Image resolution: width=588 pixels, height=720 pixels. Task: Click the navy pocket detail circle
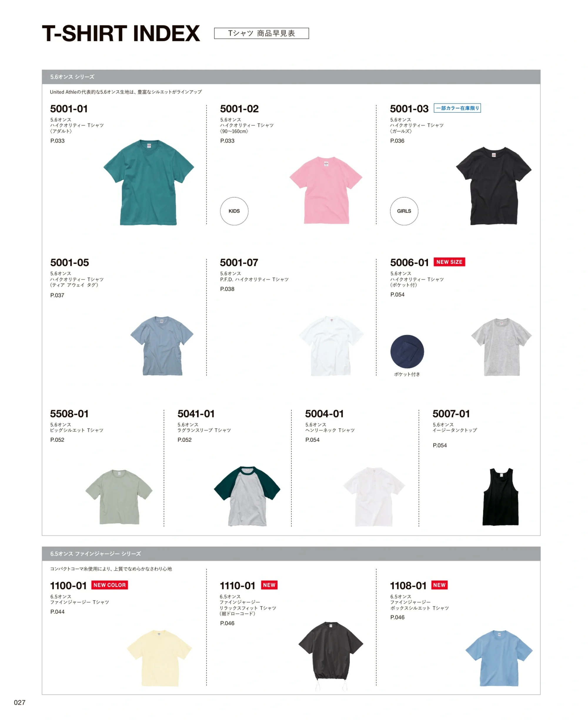pyautogui.click(x=407, y=352)
